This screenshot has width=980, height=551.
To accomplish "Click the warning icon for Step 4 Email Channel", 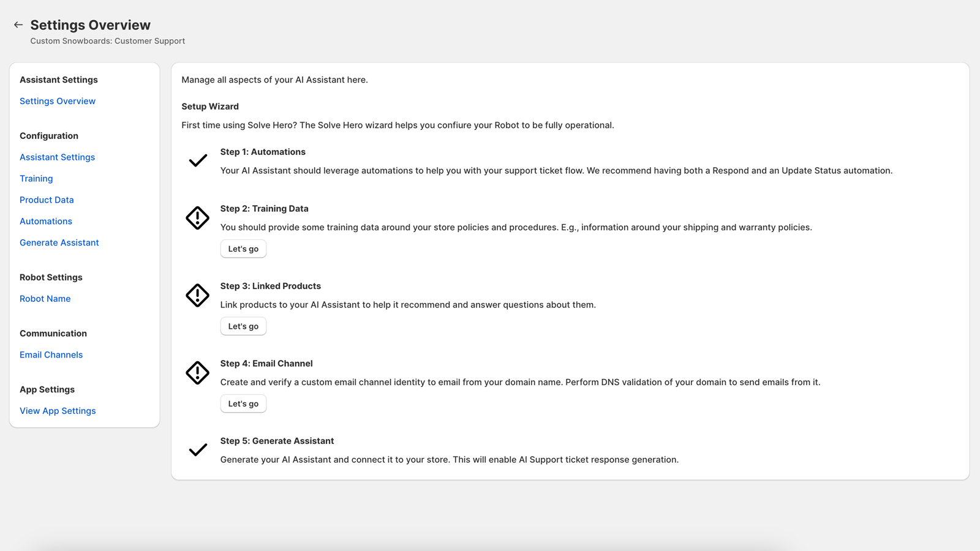I will click(198, 373).
